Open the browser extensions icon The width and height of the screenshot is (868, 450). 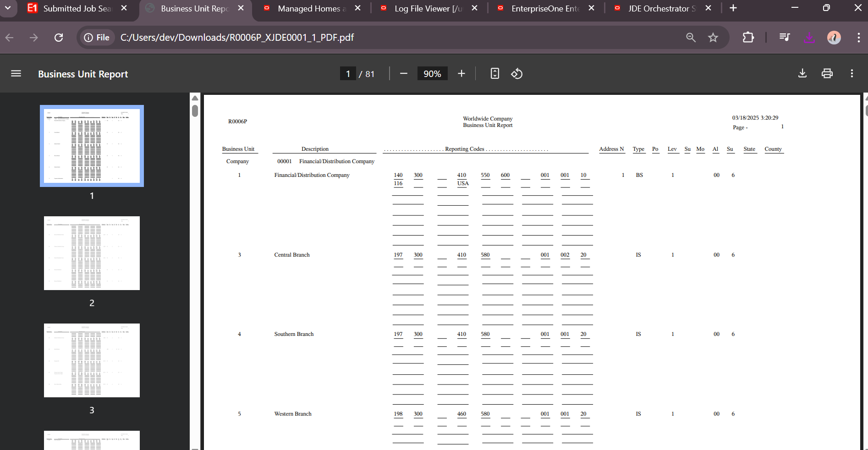pos(748,38)
